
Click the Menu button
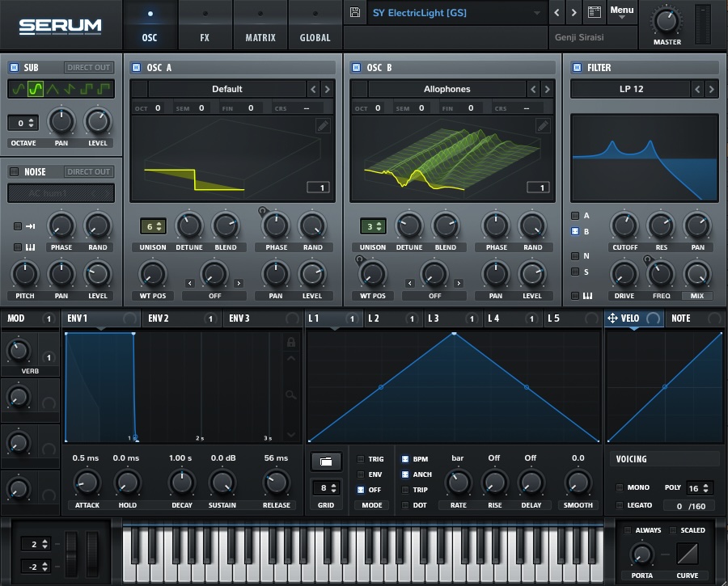coord(622,11)
